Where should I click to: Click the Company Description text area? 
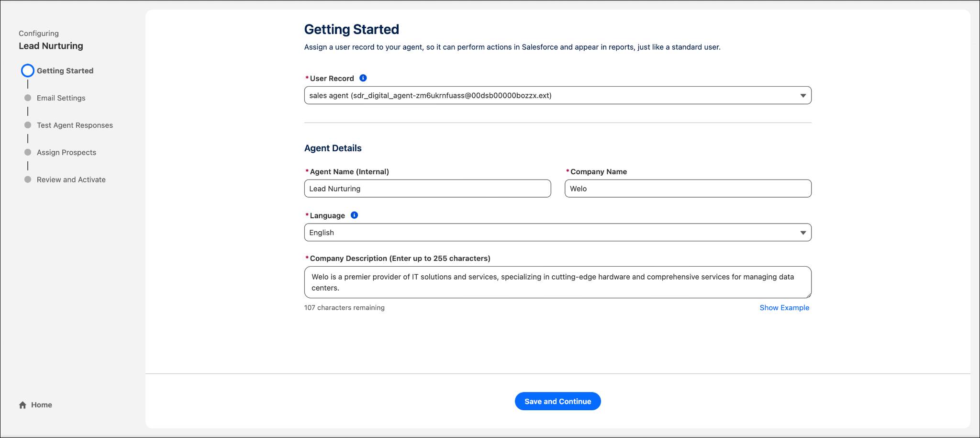coord(557,282)
